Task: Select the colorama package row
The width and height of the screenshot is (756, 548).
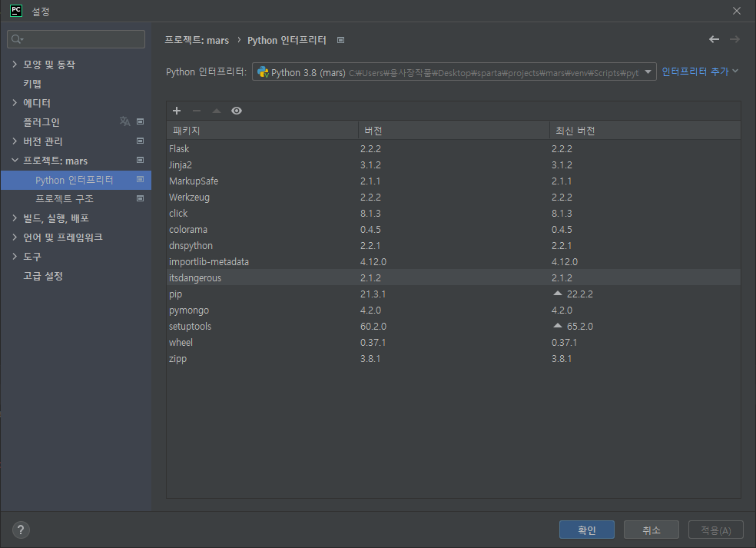Action: 454,230
